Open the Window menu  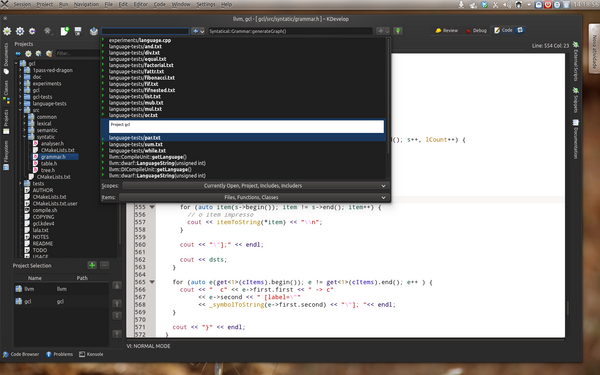(x=181, y=5)
